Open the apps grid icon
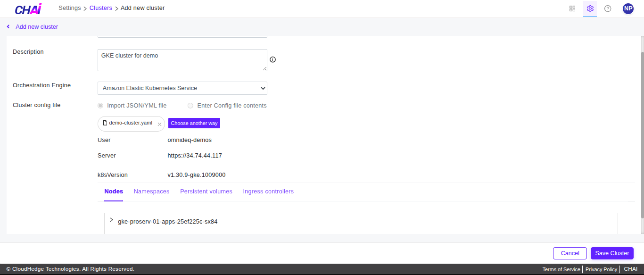 point(572,8)
